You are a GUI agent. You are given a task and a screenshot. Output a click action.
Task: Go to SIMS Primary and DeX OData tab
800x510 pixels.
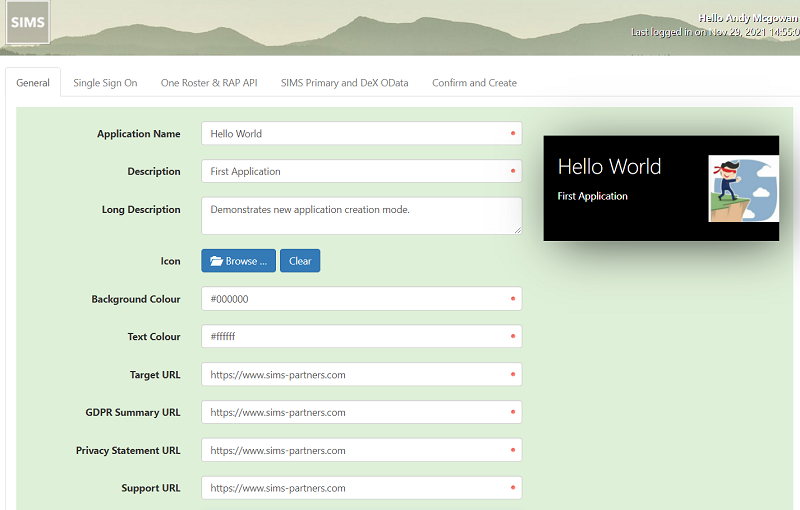(344, 83)
